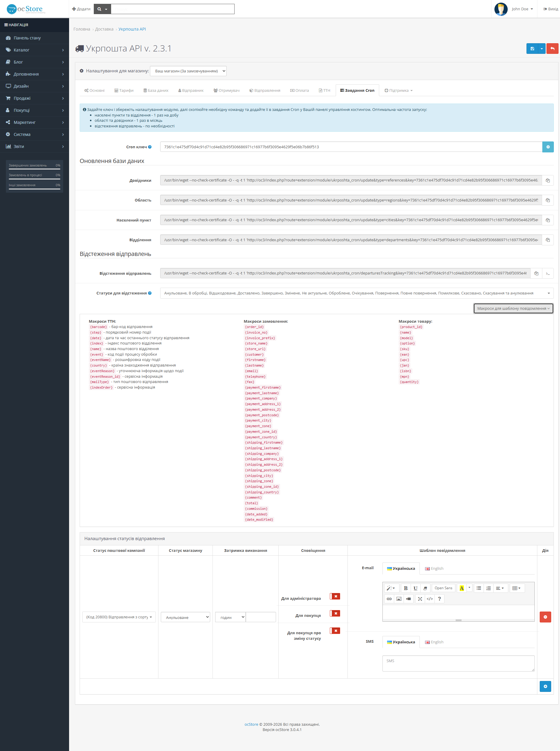Image resolution: width=560 pixels, height=751 pixels.
Task: Open the Підтримка tab menu
Action: pyautogui.click(x=398, y=91)
